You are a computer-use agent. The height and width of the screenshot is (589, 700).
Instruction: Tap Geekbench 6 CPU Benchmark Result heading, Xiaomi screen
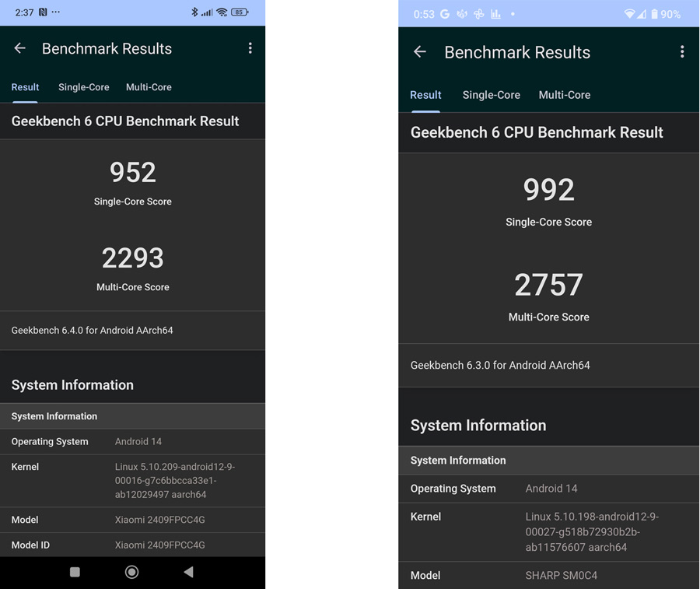pos(125,121)
